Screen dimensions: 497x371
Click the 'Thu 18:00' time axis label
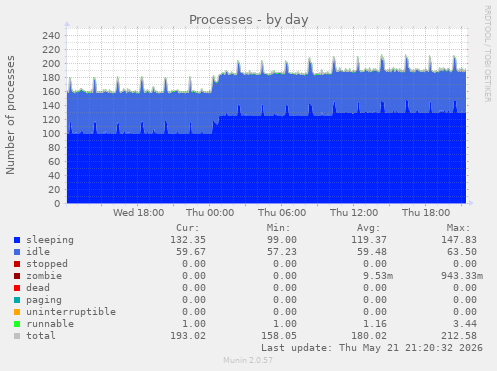[x=426, y=213]
